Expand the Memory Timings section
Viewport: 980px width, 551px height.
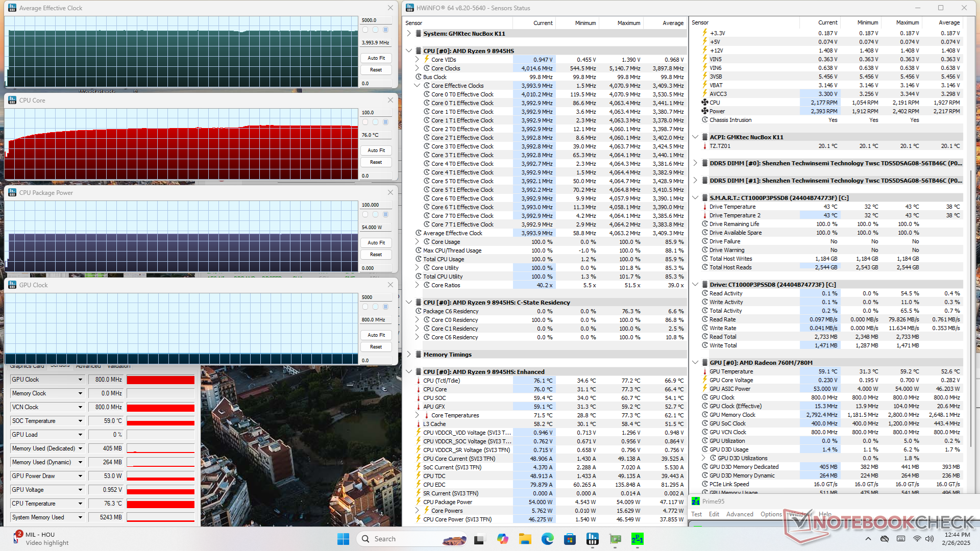[x=409, y=355]
